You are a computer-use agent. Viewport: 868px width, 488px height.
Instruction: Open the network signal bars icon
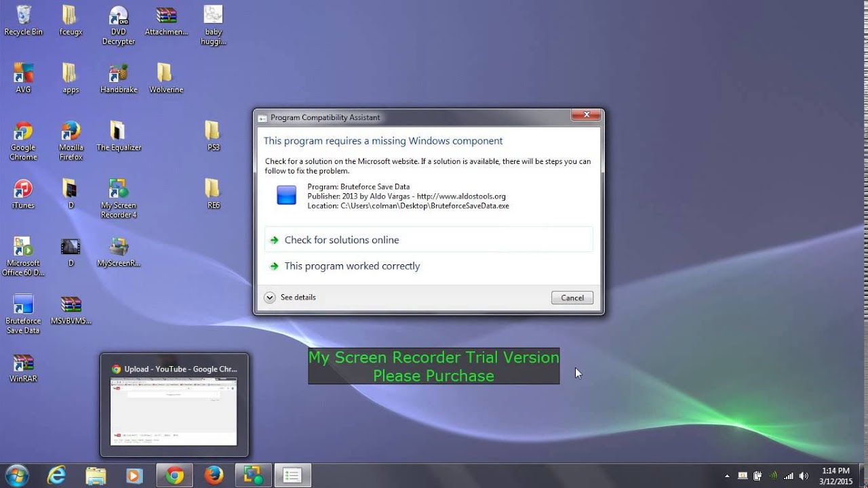[x=789, y=476]
